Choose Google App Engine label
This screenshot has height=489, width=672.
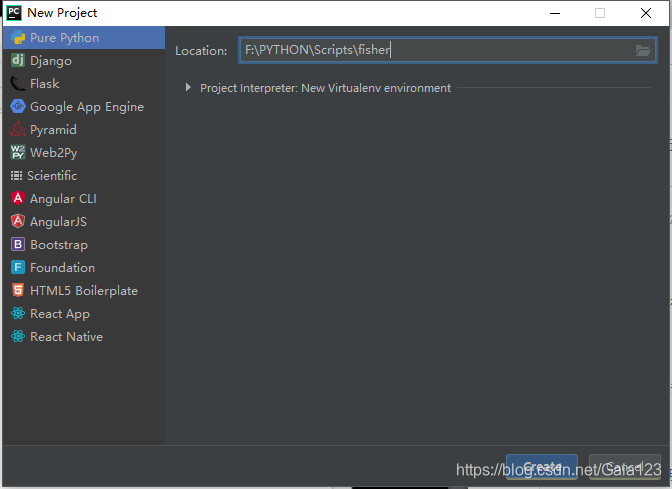point(87,107)
